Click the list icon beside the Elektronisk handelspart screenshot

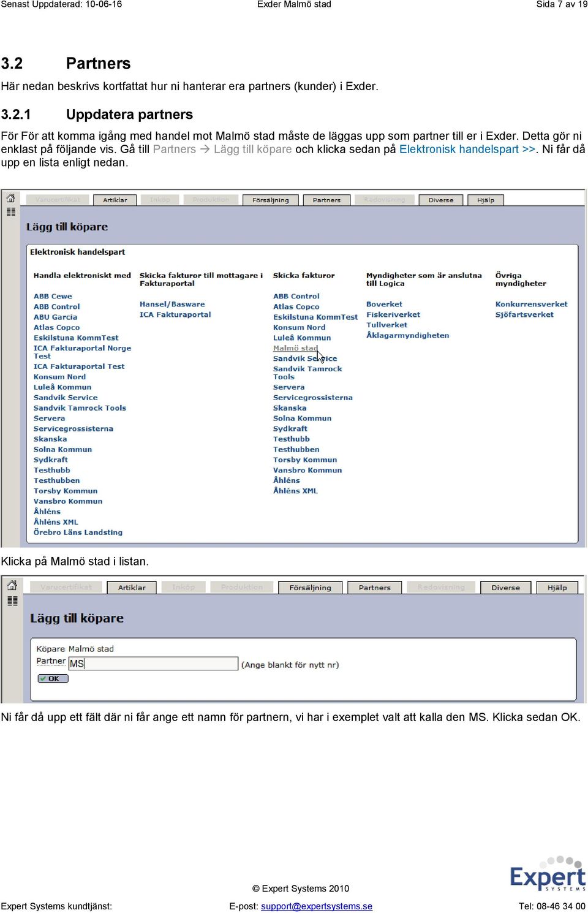10,212
